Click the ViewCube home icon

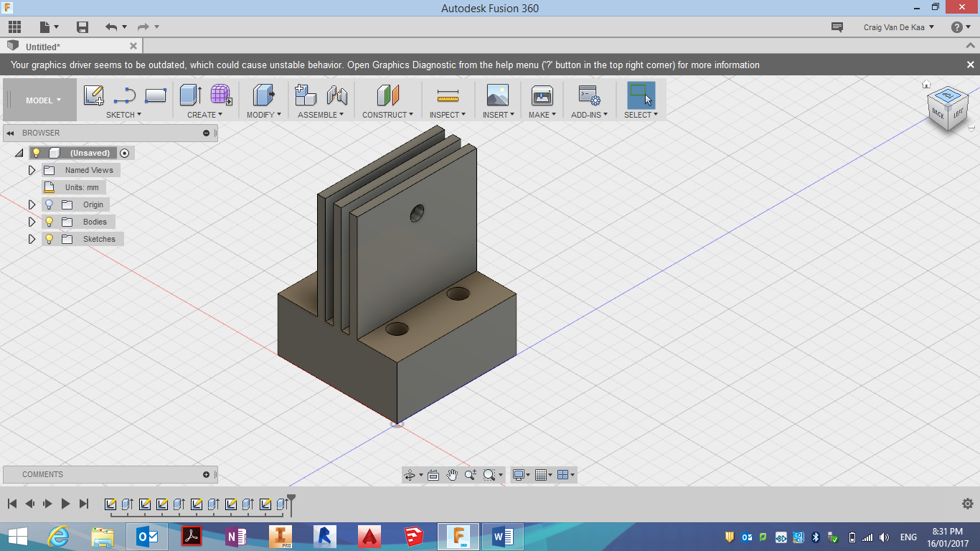click(926, 84)
